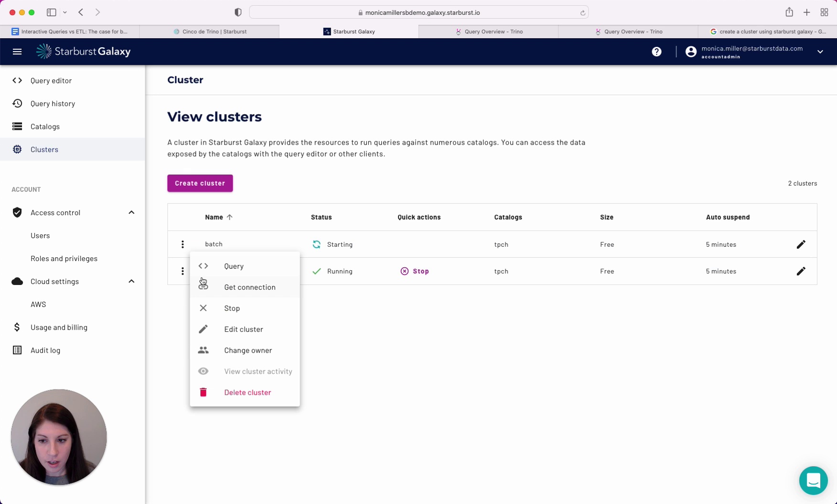Click the Create cluster button
Viewport: 837px width, 504px height.
tap(200, 183)
